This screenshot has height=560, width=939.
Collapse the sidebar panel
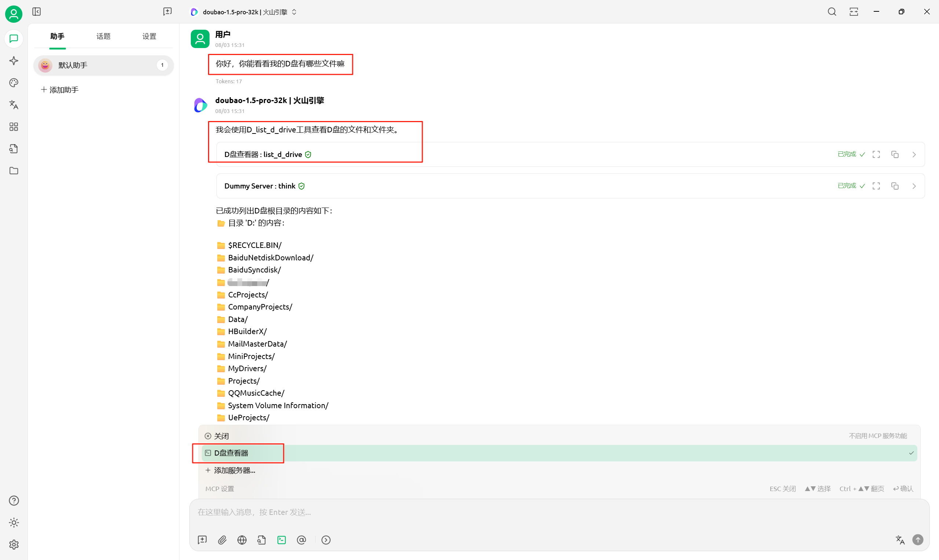pyautogui.click(x=37, y=12)
